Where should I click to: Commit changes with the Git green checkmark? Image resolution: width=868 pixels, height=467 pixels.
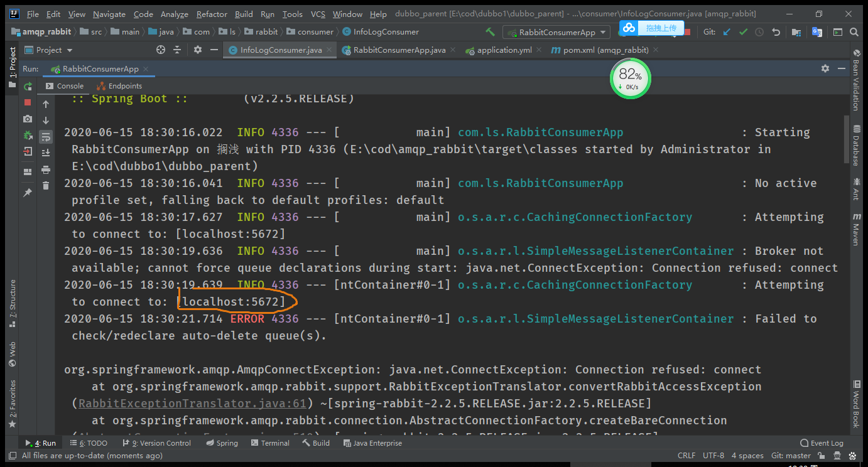[x=744, y=31]
